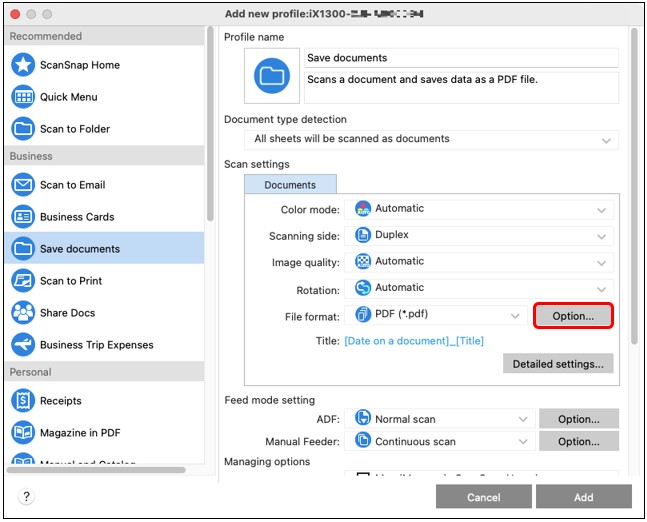Image resolution: width=647 pixels, height=522 pixels.
Task: Select Business Trip Expenses profile label
Action: pyautogui.click(x=97, y=345)
